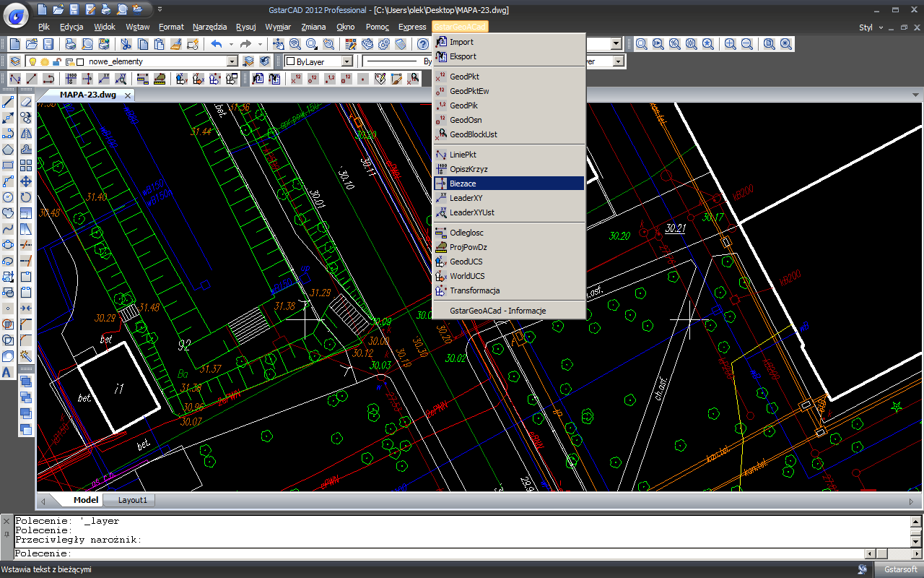Click the Layer Previous icon
Screen dimensions: 924x578
[264, 61]
